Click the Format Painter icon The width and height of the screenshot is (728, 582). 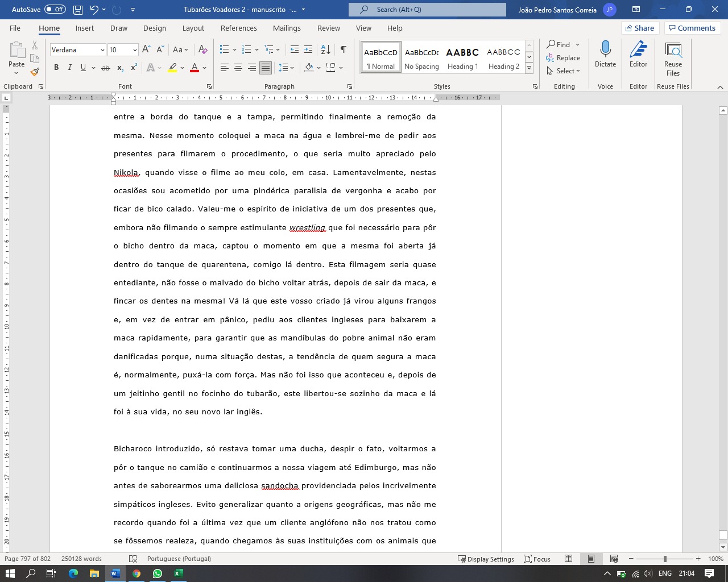pos(35,72)
